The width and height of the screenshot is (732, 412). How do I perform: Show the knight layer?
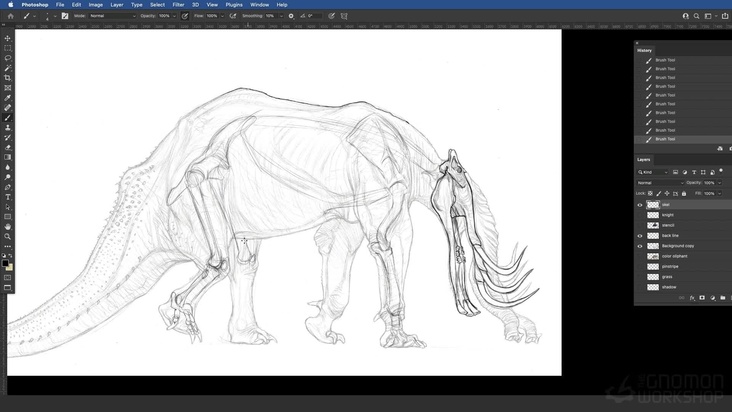tap(640, 215)
